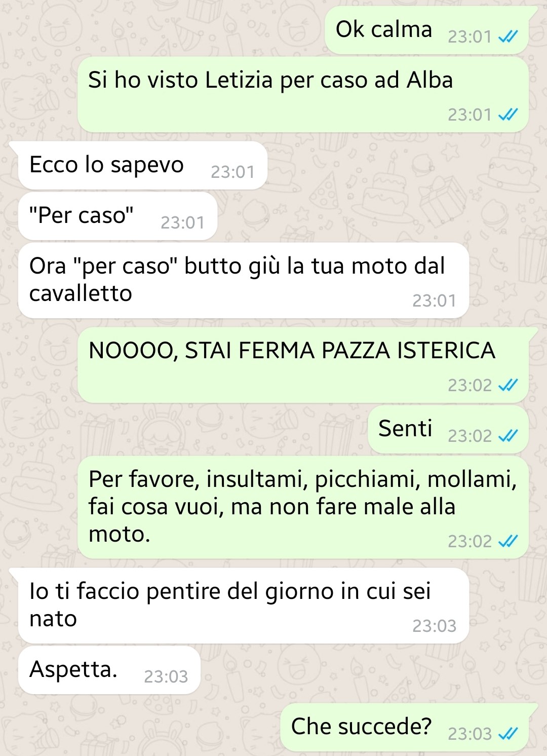Tap the "butto giù la tua moto" message

[243, 280]
